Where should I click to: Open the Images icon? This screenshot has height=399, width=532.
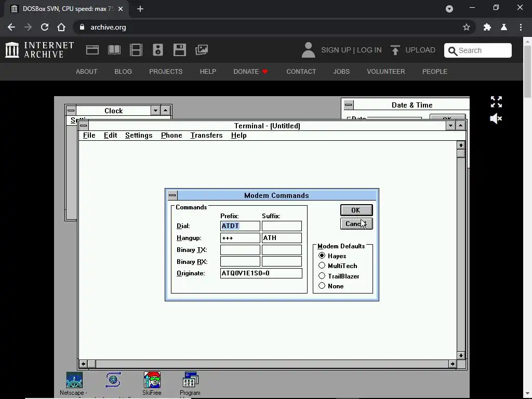[x=202, y=50]
